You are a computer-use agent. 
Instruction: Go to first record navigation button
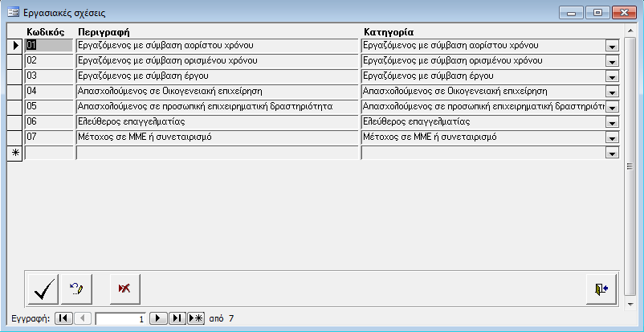[x=63, y=318]
